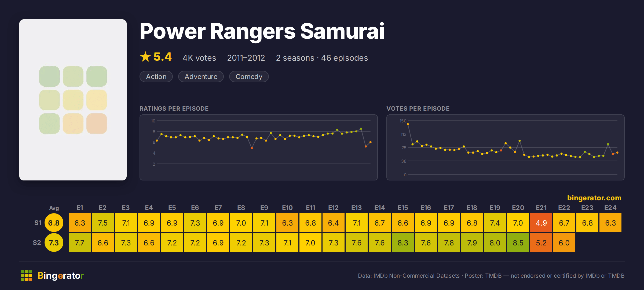Click season 2 episode 15 cell rated 8.3

[x=403, y=242]
